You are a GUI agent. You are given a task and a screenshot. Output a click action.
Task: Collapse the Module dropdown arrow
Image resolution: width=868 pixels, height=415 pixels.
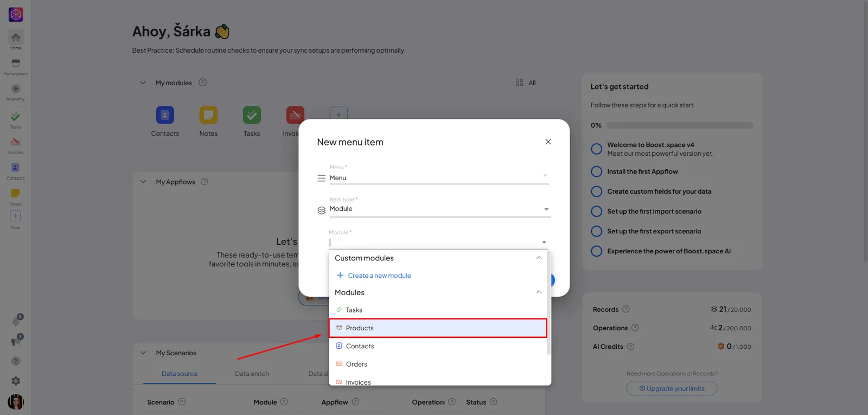544,242
